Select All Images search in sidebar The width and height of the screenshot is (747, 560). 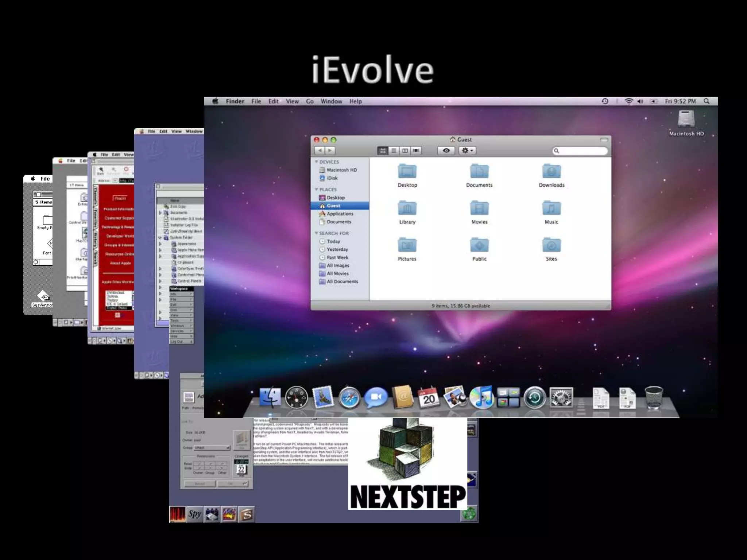pyautogui.click(x=340, y=265)
